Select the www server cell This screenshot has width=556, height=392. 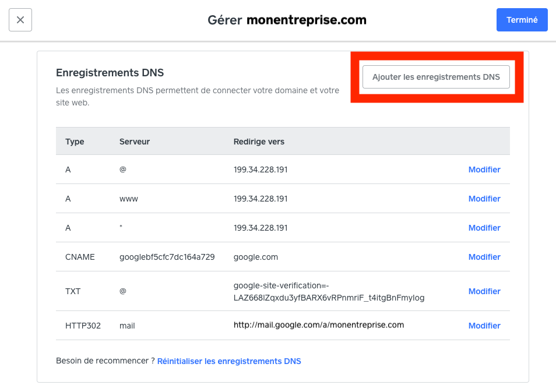pos(128,199)
